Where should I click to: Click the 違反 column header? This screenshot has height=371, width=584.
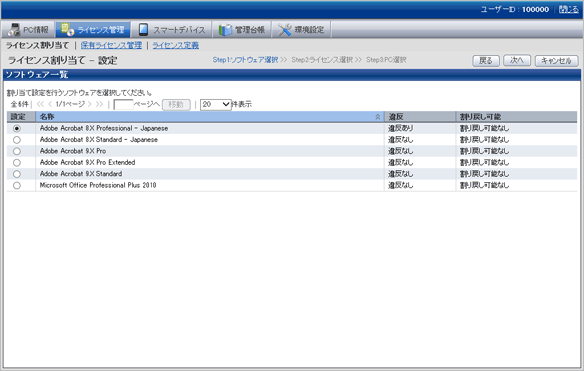[420, 117]
